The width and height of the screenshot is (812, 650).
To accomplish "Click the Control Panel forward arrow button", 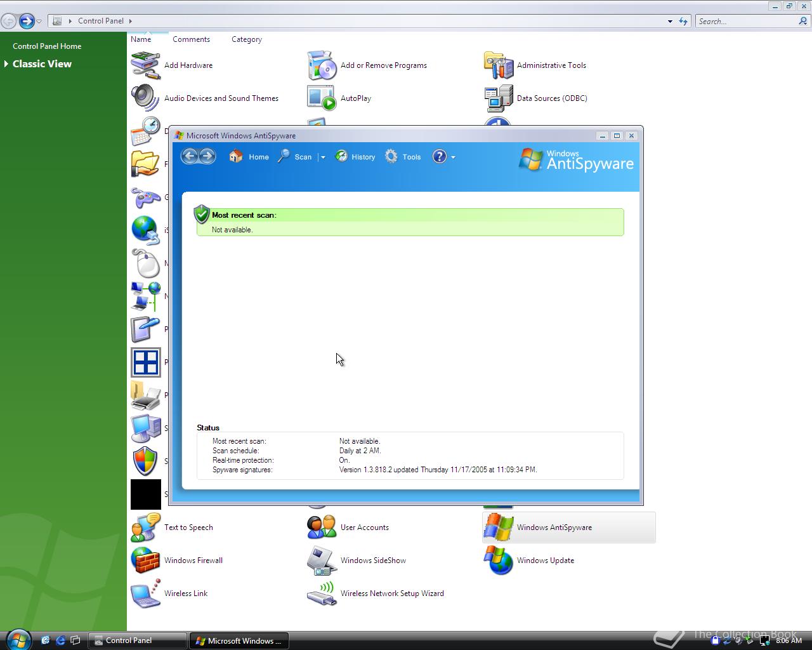I will (x=26, y=21).
